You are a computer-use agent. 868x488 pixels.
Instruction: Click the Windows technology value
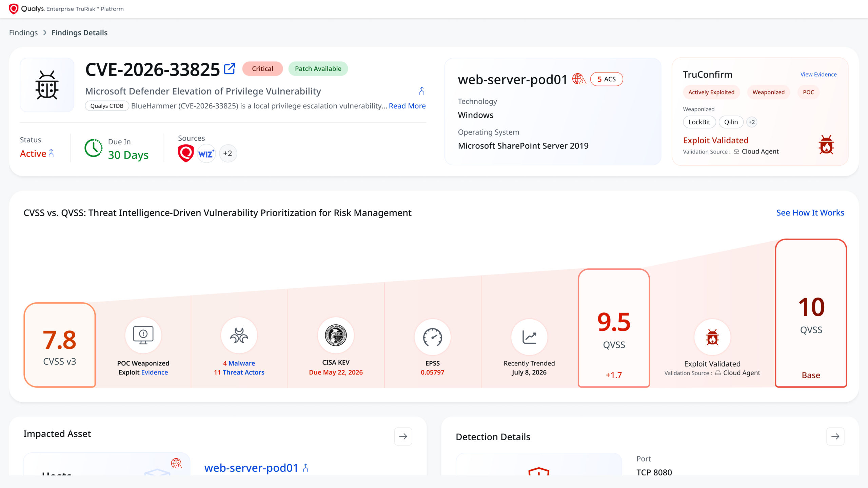click(x=476, y=115)
